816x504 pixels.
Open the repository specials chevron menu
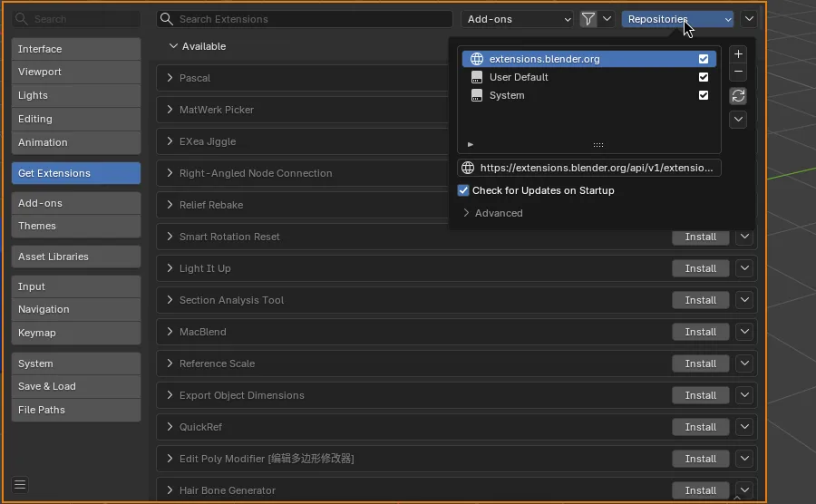[x=738, y=119]
